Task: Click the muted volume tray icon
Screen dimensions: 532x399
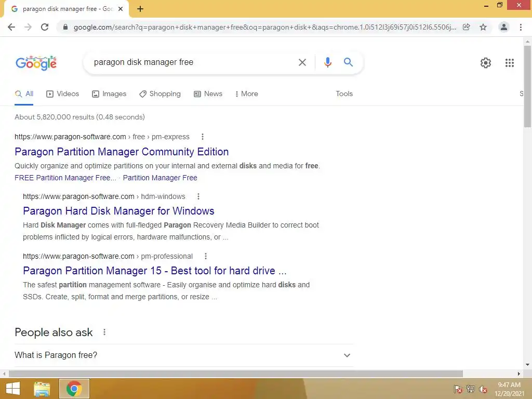Action: pyautogui.click(x=483, y=389)
